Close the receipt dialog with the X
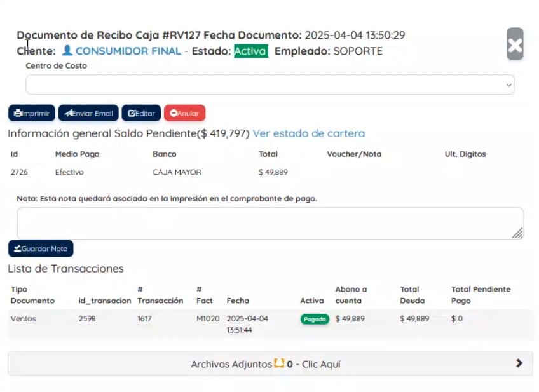The image size is (539, 392). point(515,44)
